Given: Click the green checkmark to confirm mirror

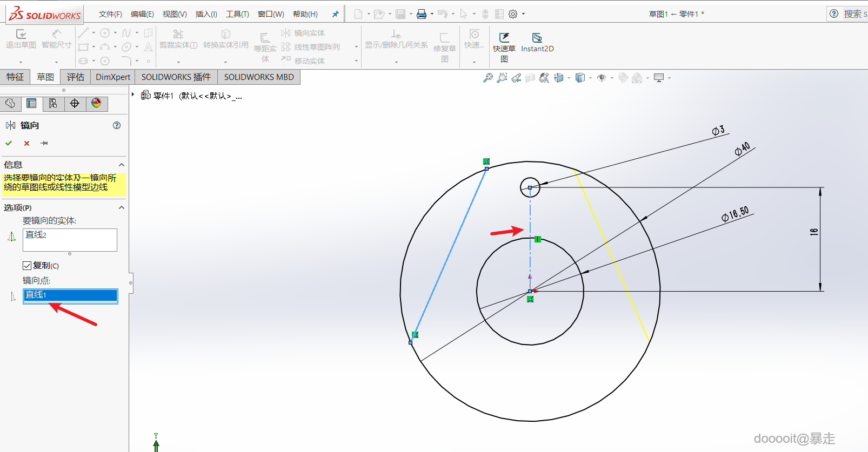Looking at the screenshot, I should (9, 143).
